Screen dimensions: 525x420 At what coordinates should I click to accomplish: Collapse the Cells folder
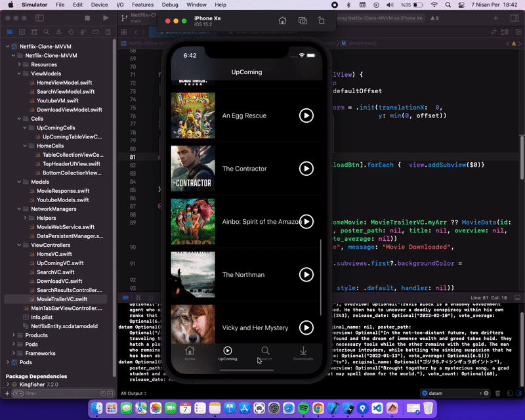click(x=19, y=119)
